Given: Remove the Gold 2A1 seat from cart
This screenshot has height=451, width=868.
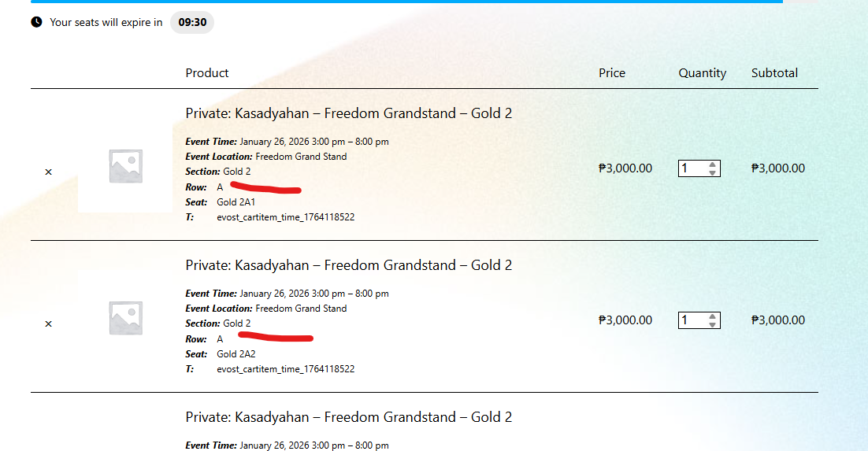Looking at the screenshot, I should (48, 172).
